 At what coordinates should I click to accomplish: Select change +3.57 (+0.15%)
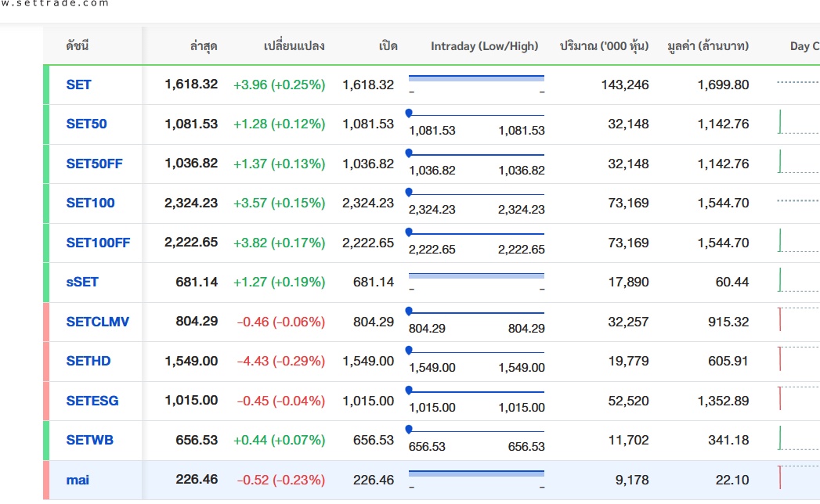(x=280, y=203)
